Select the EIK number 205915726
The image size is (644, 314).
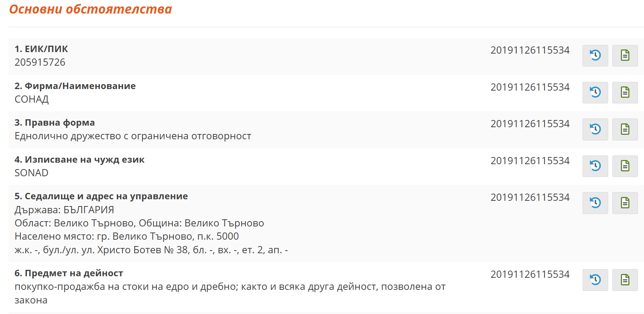click(x=40, y=62)
